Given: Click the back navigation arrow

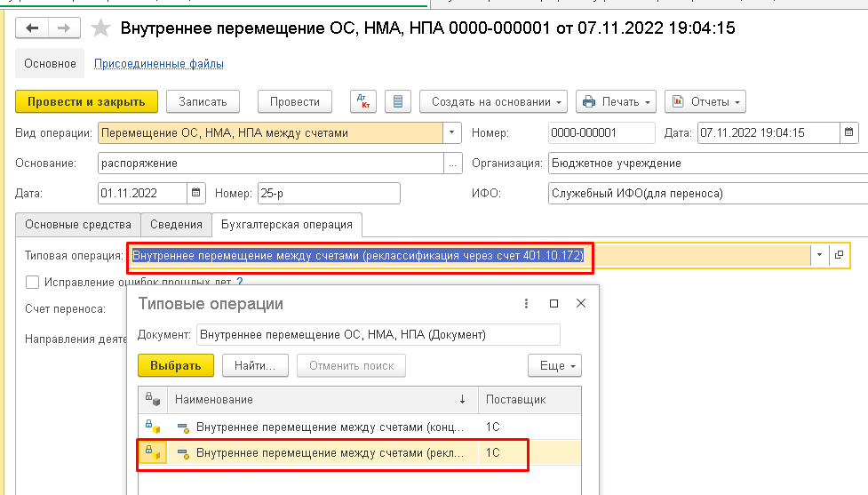Looking at the screenshot, I should click(x=33, y=28).
